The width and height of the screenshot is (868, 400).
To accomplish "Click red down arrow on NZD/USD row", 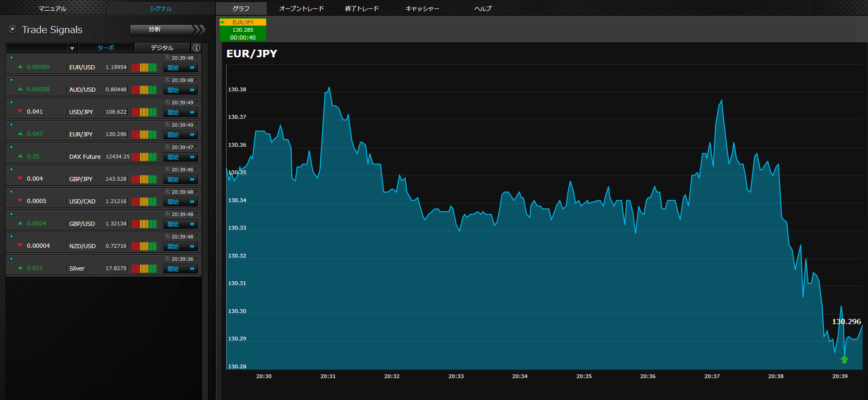I will [20, 245].
